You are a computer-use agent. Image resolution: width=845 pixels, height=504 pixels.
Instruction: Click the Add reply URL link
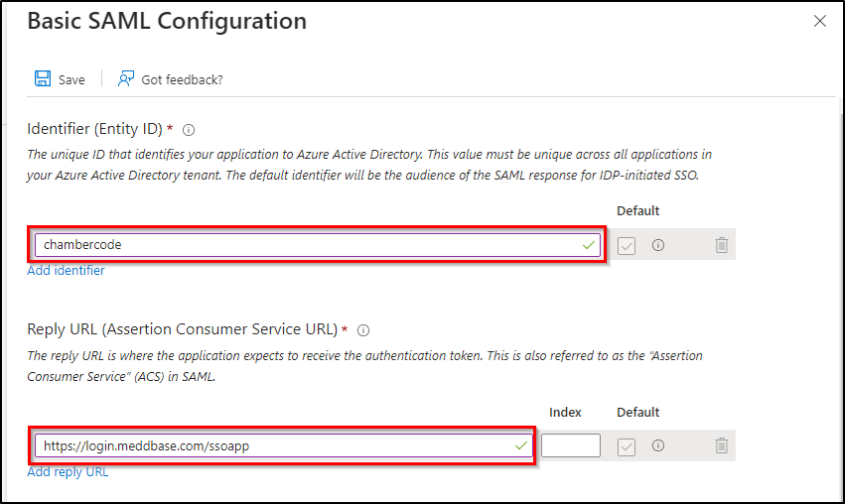click(68, 472)
